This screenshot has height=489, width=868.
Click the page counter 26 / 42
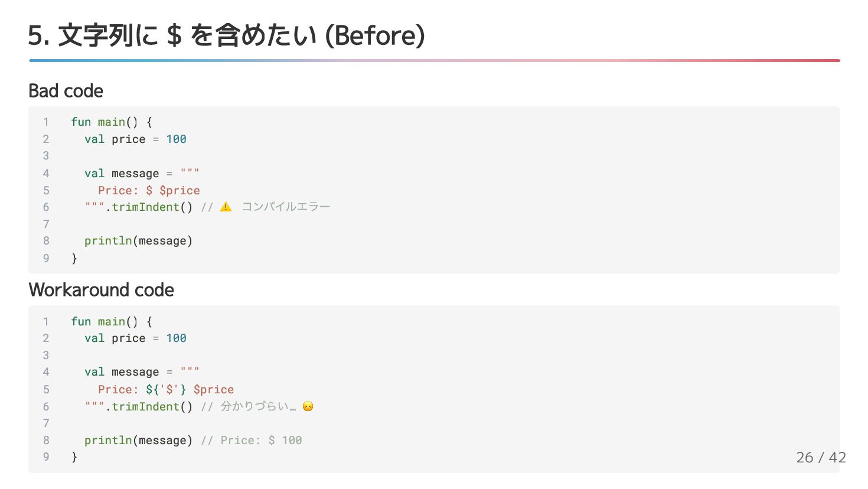(x=821, y=457)
